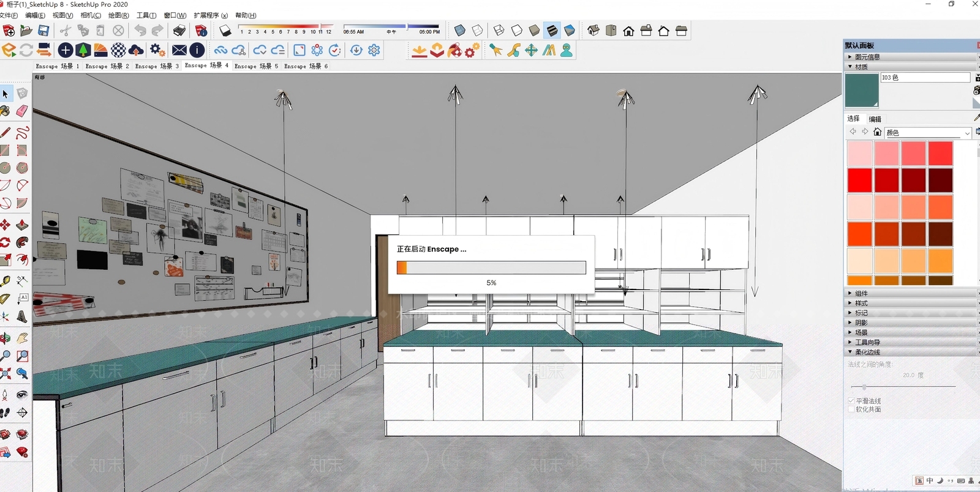The height and width of the screenshot is (492, 980).
Task: Undo the last action
Action: [x=140, y=31]
